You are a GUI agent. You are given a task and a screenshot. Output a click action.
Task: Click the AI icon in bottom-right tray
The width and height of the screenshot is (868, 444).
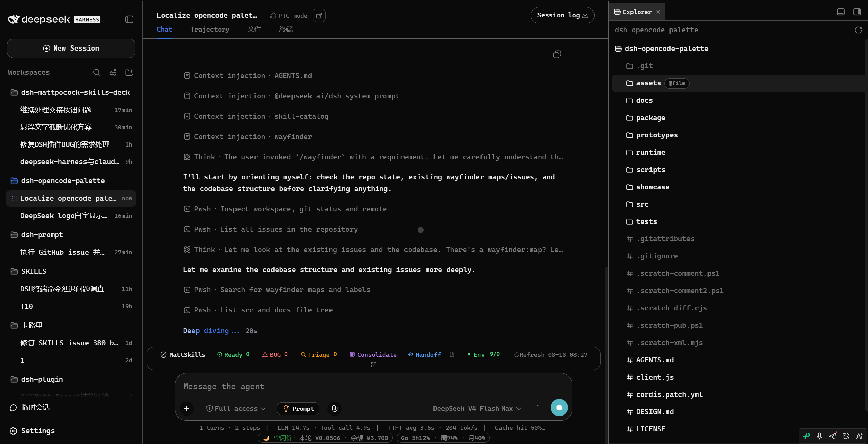click(859, 436)
